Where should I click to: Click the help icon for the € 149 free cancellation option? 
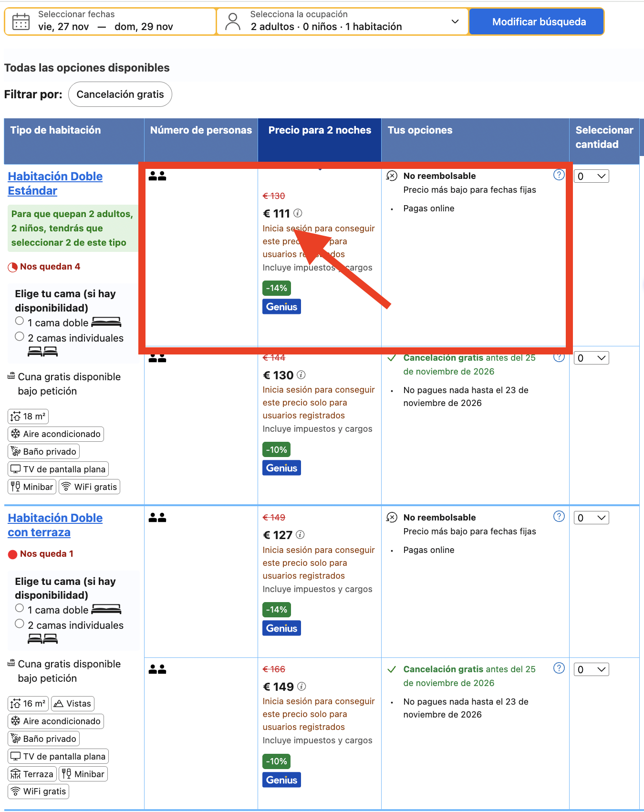[559, 668]
